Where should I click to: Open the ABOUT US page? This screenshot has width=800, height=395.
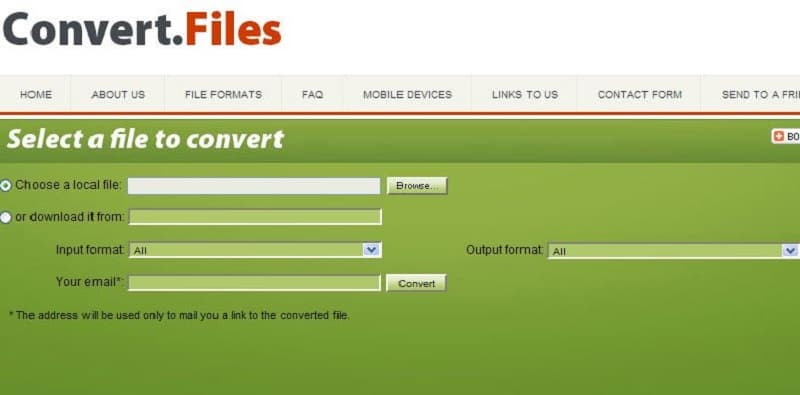point(118,94)
